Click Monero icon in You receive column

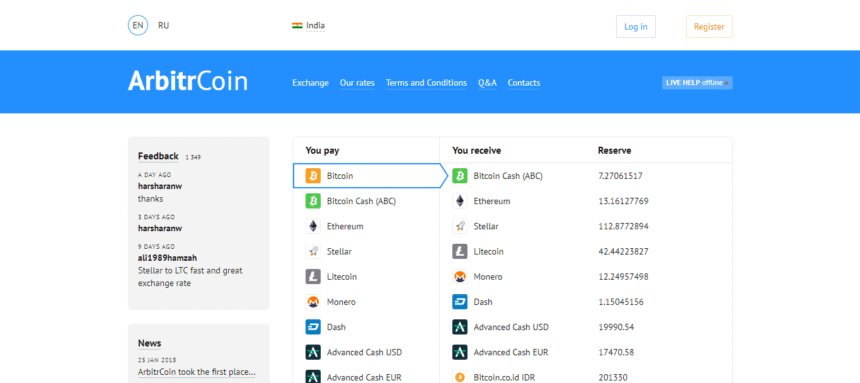[x=460, y=277]
